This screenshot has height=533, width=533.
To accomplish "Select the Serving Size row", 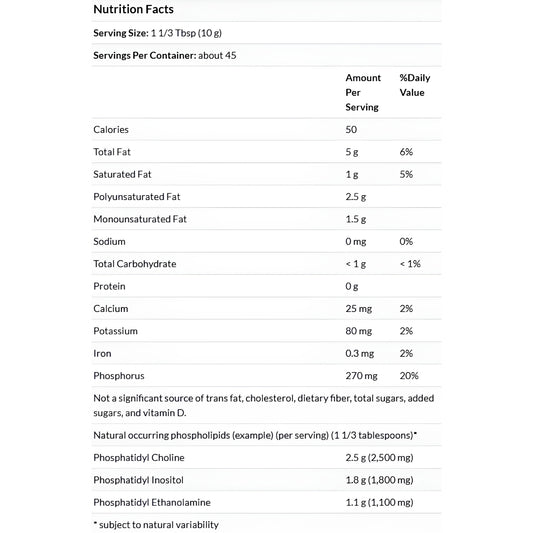I will coord(266,33).
